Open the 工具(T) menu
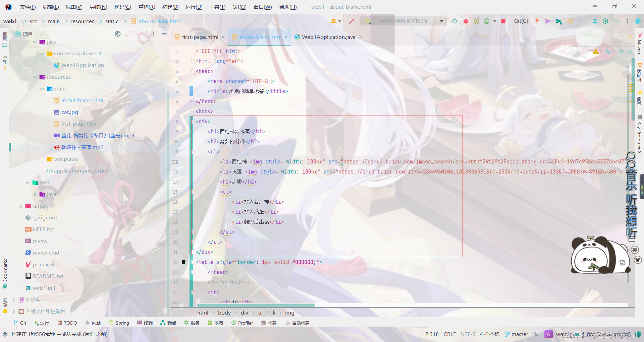The width and height of the screenshot is (644, 342). (x=217, y=7)
